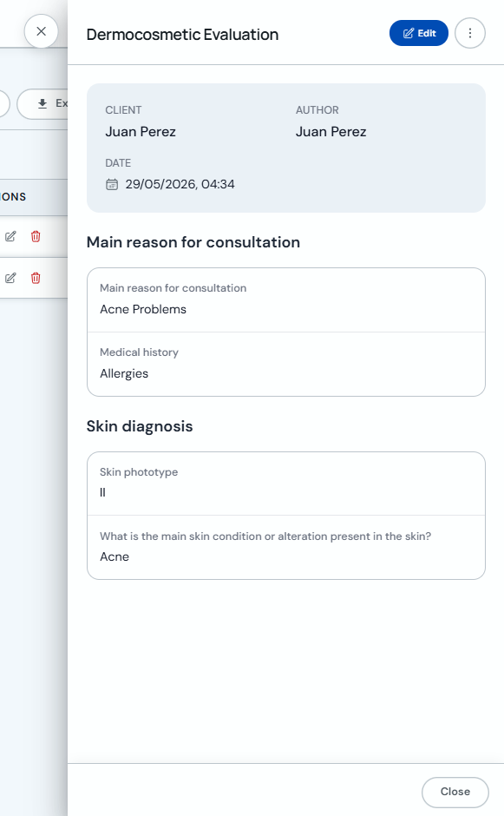
Task: Click the calendar icon beside the date
Action: (x=112, y=184)
